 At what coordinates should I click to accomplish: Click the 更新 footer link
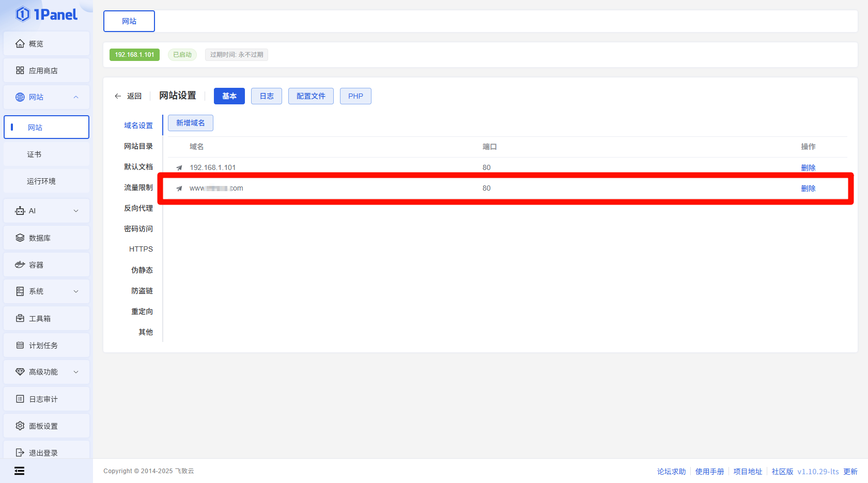coord(850,472)
